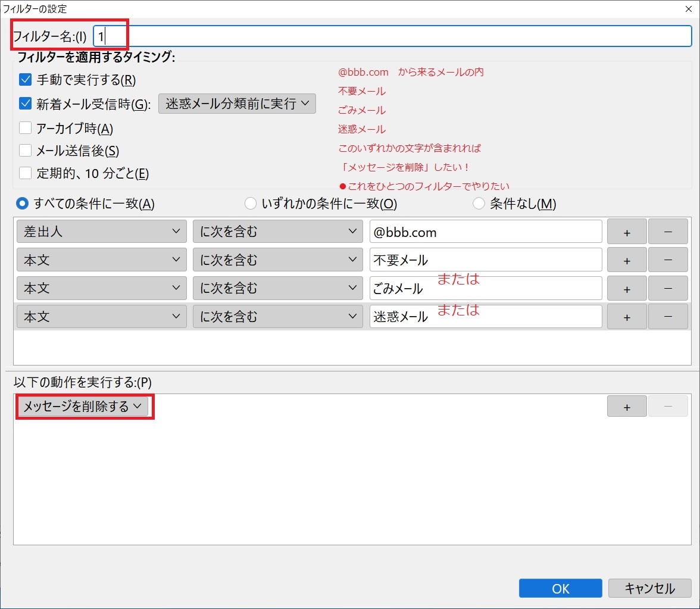Close the フィルターの設定 dialog window

[x=688, y=9]
